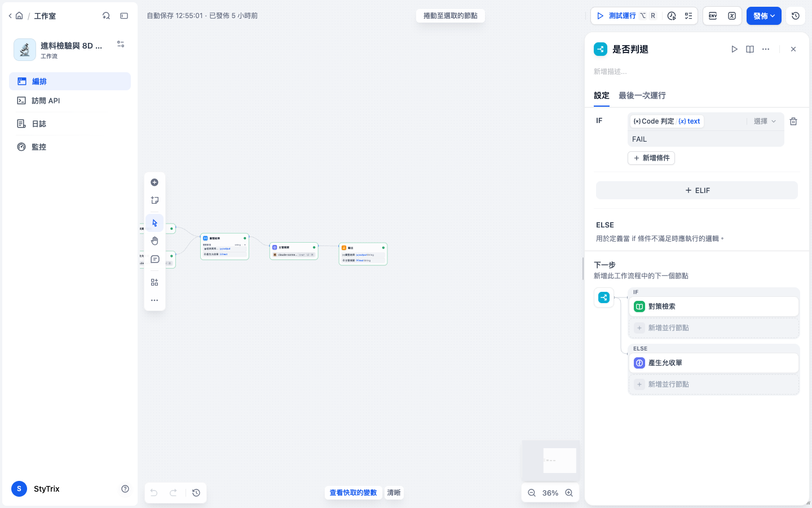Image resolution: width=812 pixels, height=508 pixels.
Task: Open change history icon at bottom
Action: pyautogui.click(x=196, y=493)
